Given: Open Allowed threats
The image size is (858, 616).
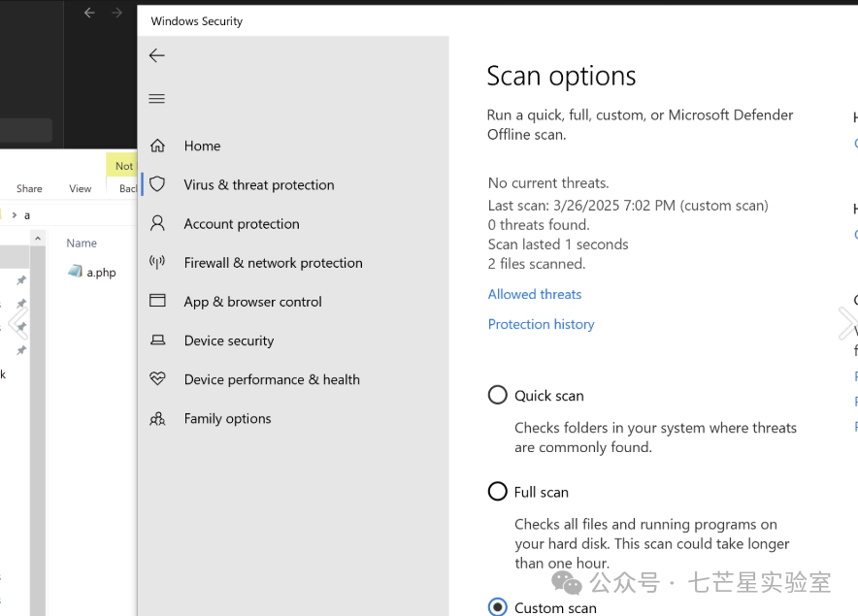Looking at the screenshot, I should [x=535, y=294].
